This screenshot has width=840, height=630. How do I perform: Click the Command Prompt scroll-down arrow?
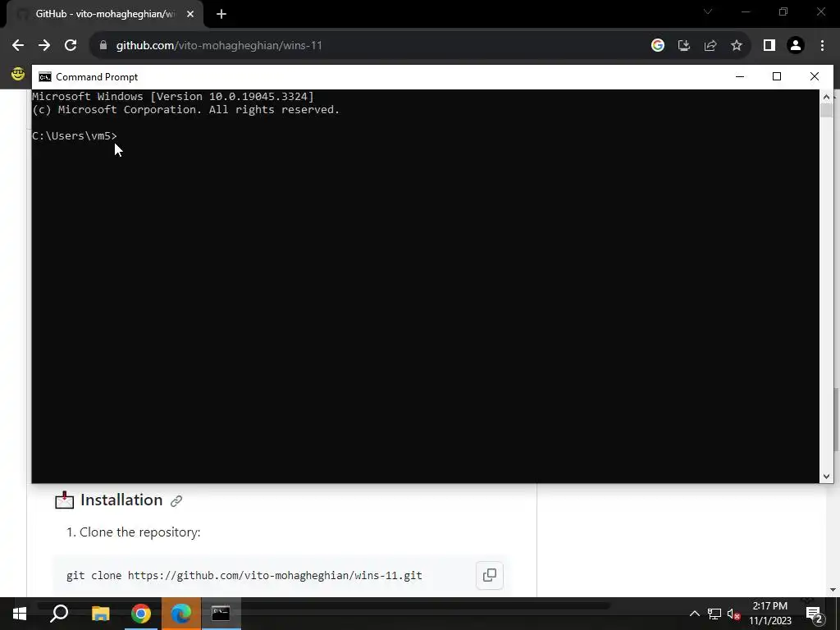[x=826, y=476]
